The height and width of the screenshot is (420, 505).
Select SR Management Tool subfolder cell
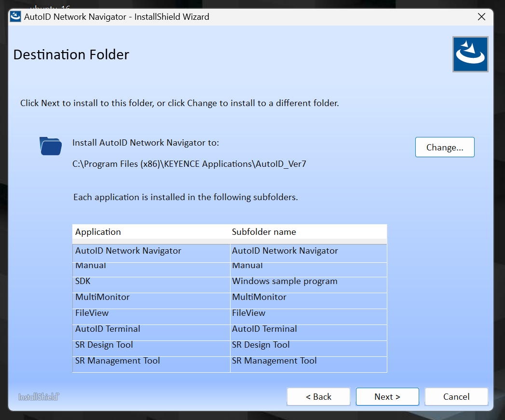tap(309, 364)
